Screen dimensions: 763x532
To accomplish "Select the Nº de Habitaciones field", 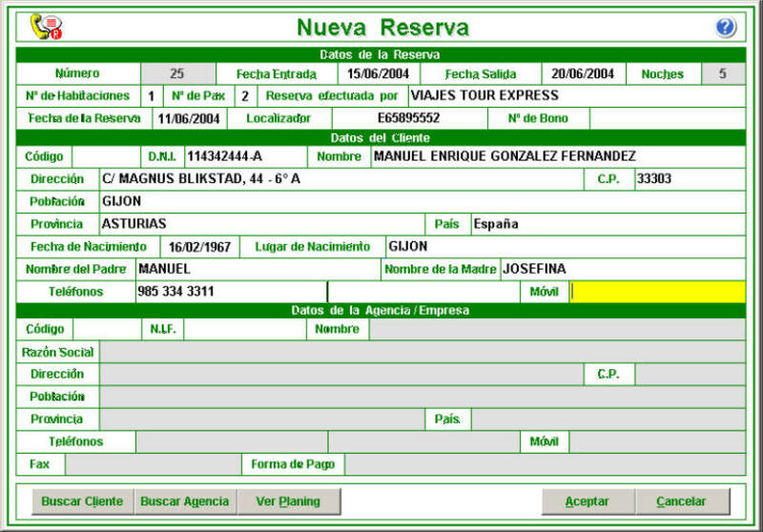I will [x=152, y=96].
